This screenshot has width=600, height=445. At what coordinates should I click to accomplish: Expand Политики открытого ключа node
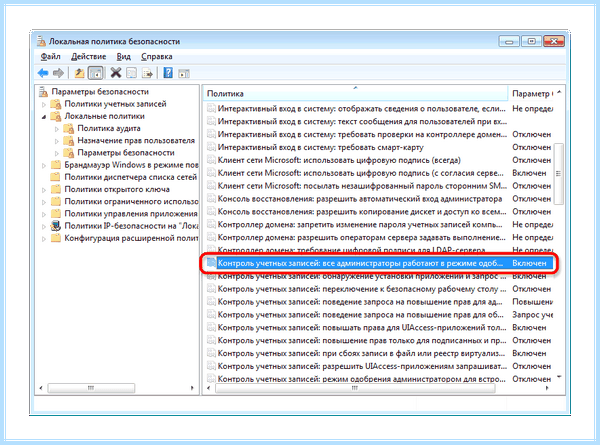[x=44, y=190]
